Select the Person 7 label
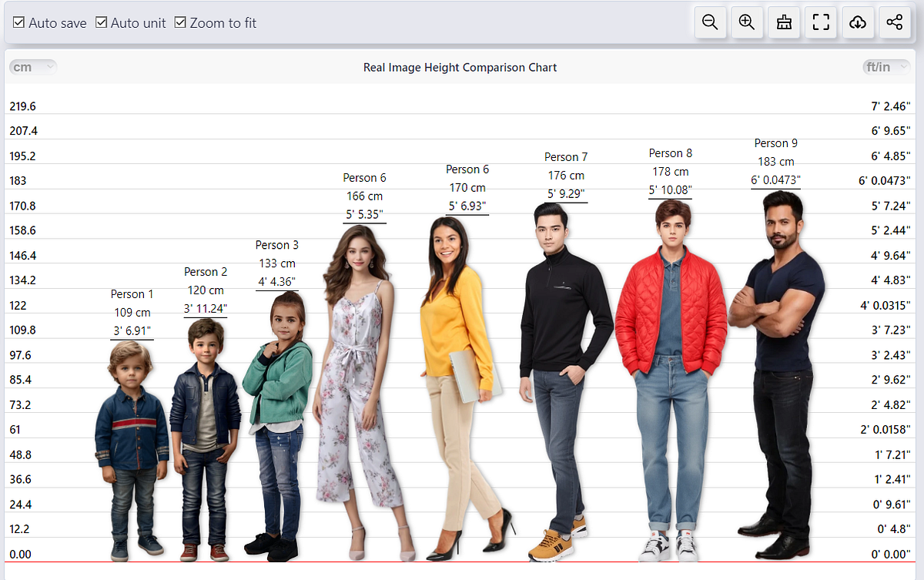The height and width of the screenshot is (580, 924). tap(566, 156)
